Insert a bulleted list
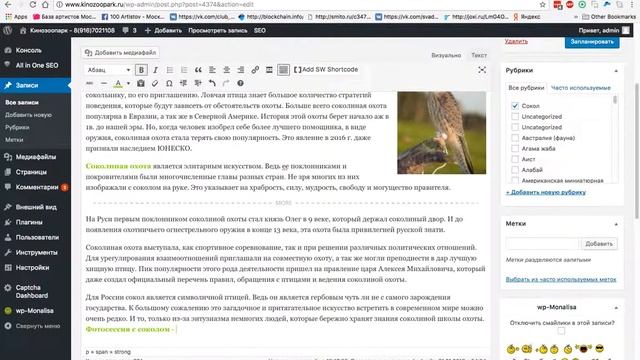The height and width of the screenshot is (360, 640). (x=170, y=70)
